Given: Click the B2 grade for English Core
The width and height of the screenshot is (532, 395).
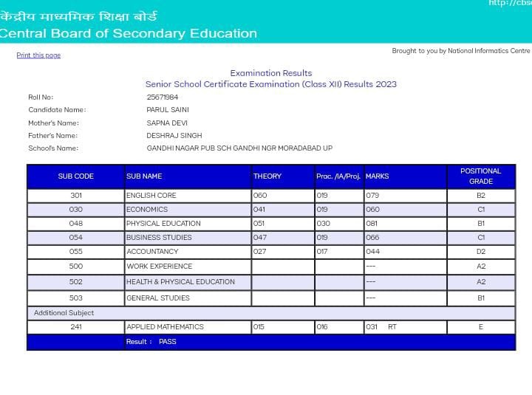Looking at the screenshot, I should point(481,196).
